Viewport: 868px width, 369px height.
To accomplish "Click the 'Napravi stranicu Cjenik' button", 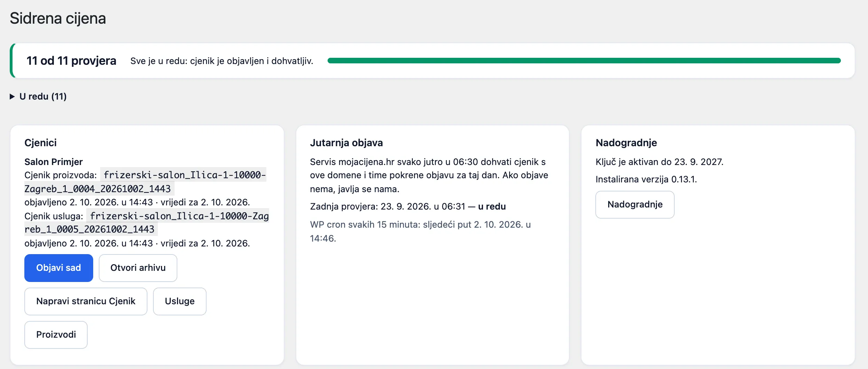I will coord(86,301).
